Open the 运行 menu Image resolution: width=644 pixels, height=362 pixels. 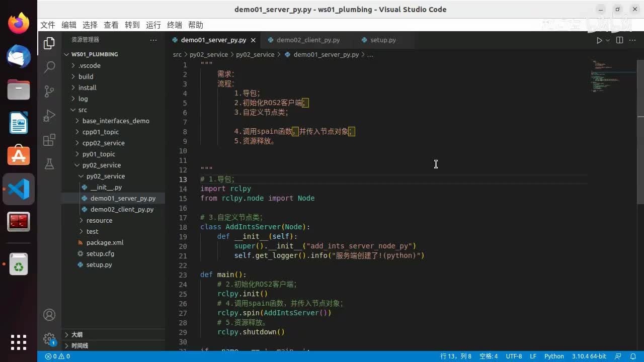click(153, 25)
